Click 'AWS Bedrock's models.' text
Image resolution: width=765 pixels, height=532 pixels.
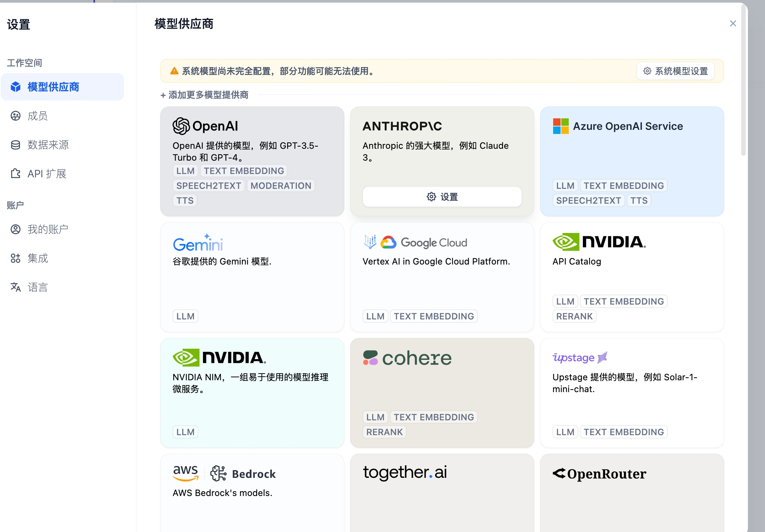pos(223,493)
